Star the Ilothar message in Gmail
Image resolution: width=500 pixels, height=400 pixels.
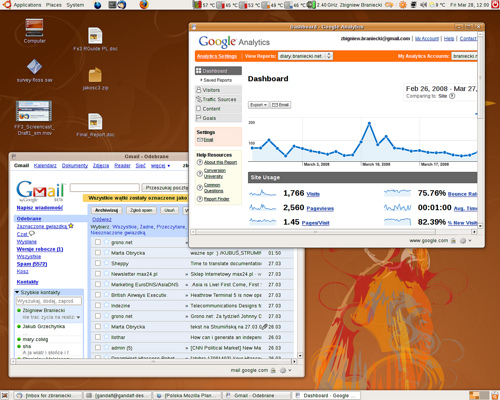106,337
